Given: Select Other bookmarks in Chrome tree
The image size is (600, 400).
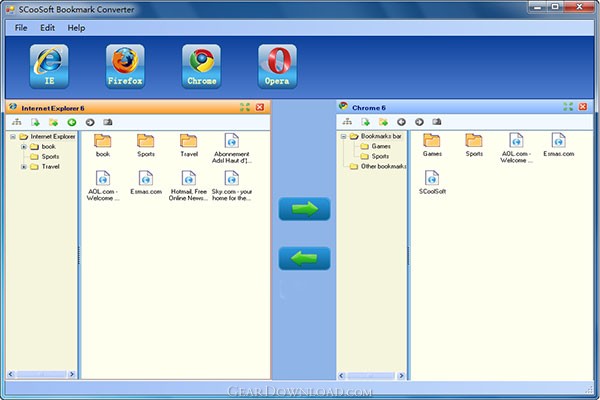Looking at the screenshot, I should coord(383,166).
